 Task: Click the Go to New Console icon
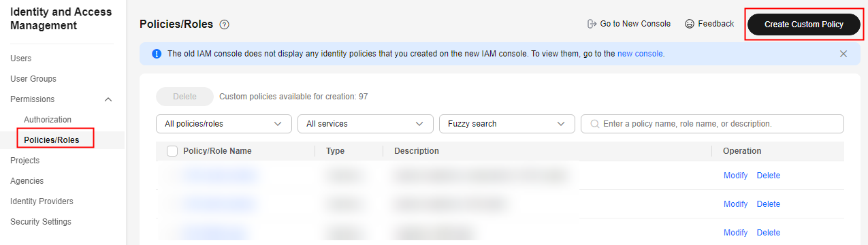coord(592,24)
